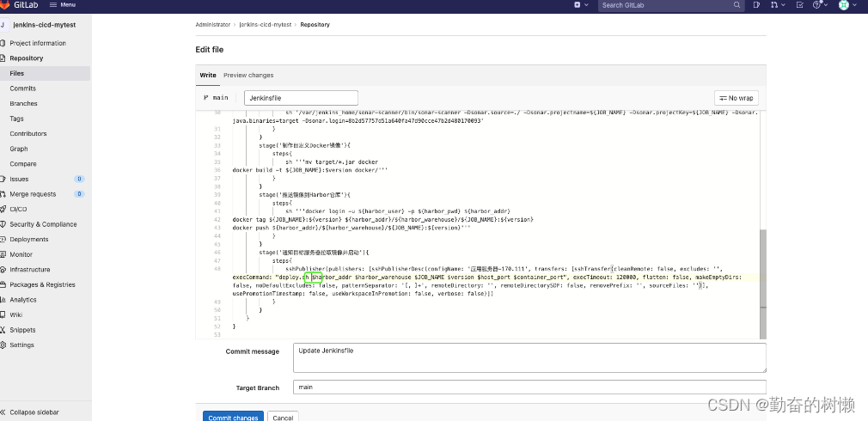This screenshot has width=868, height=421.
Task: Open Wiki in the sidebar
Action: [16, 314]
